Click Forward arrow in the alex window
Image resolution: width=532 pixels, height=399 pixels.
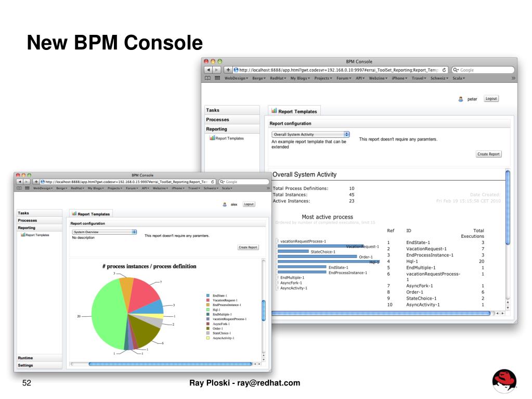tap(27, 182)
